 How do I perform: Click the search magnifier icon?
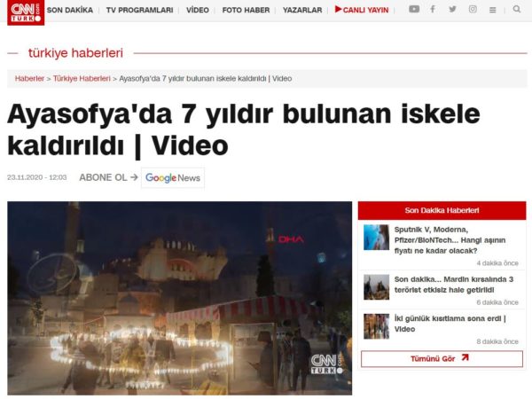[517, 10]
